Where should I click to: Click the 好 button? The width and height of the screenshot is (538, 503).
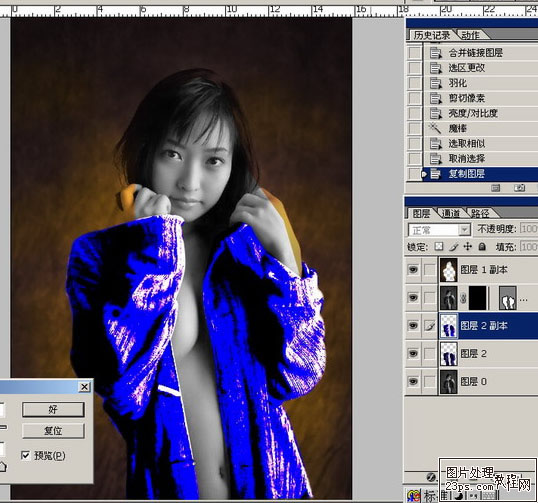pyautogui.click(x=53, y=409)
